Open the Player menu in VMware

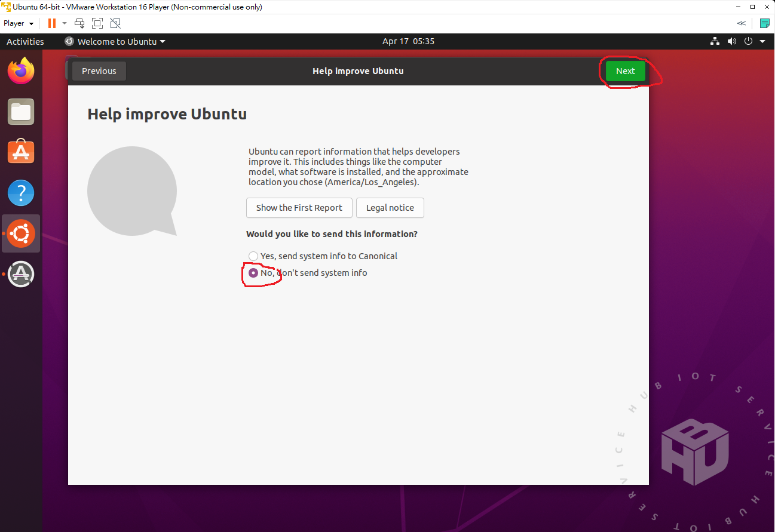pos(19,23)
